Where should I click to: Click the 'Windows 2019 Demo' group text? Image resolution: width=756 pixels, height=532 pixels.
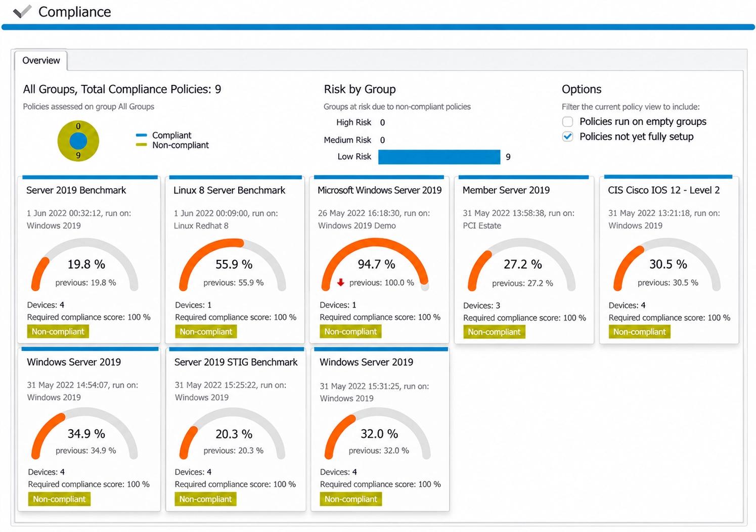357,226
